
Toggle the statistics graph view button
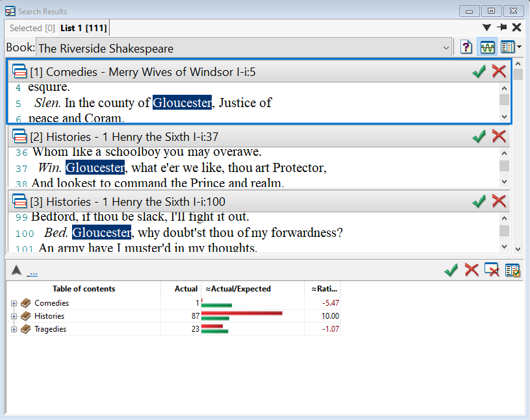click(486, 47)
